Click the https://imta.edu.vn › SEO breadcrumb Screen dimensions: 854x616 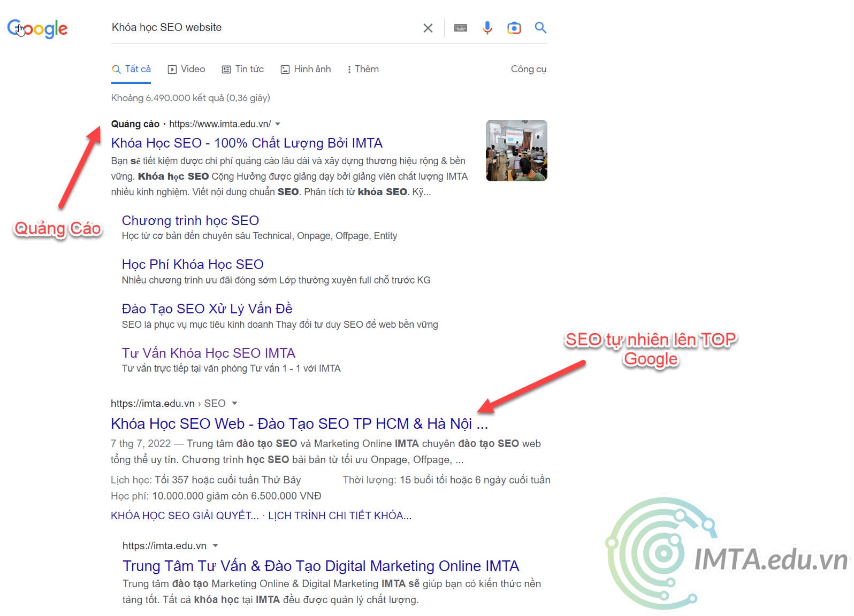[168, 403]
